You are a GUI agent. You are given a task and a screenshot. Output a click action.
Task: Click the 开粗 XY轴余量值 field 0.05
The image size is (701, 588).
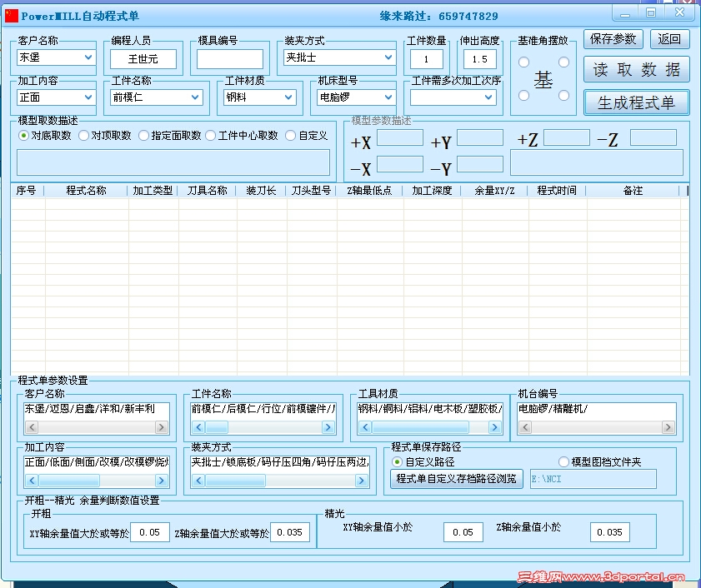tap(150, 532)
